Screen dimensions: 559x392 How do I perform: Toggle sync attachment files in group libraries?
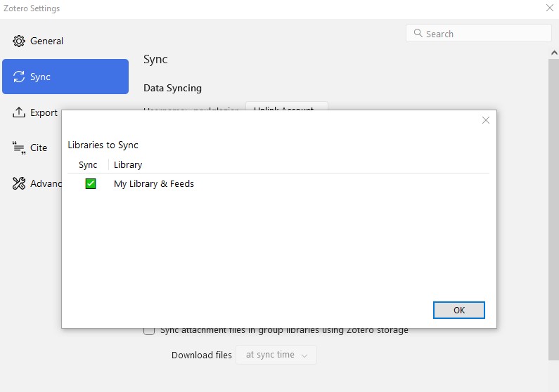point(149,330)
